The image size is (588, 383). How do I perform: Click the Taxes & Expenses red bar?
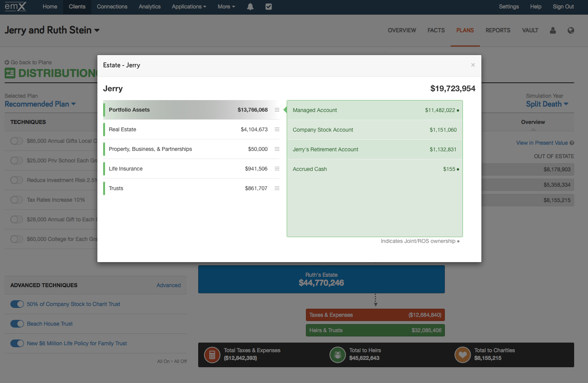(x=375, y=315)
